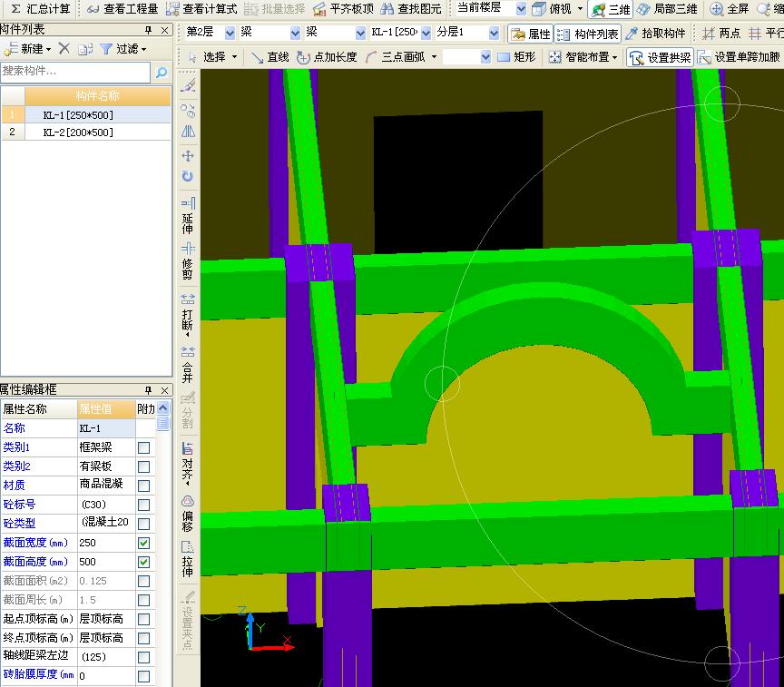Select the 修剪 (Trim) tool

point(188,260)
